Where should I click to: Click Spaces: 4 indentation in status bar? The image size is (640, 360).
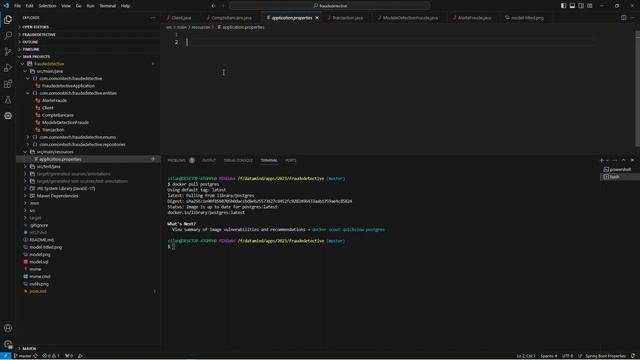549,356
